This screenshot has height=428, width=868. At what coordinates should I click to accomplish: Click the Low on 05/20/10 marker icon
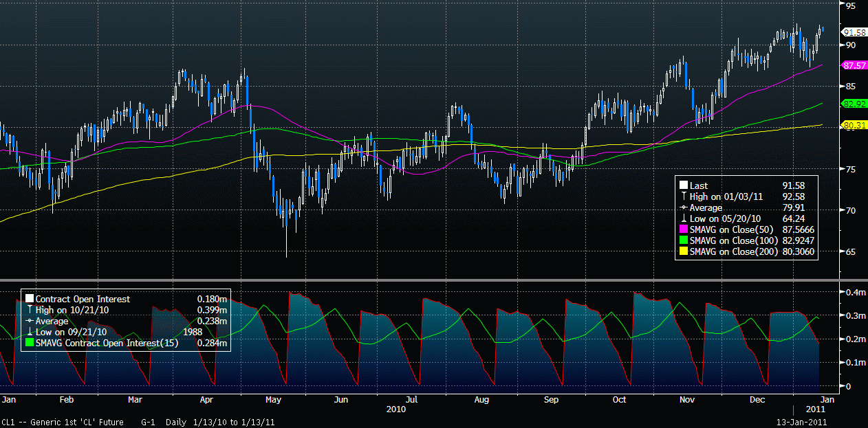684,218
